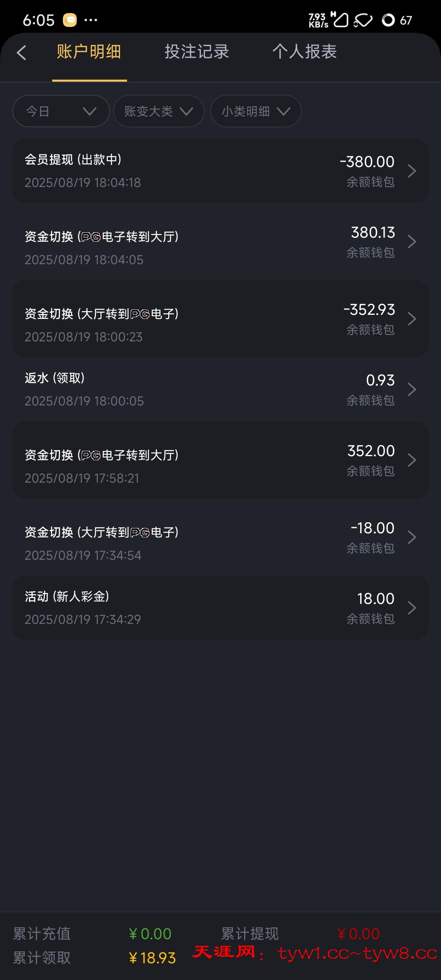The image size is (441, 980).
Task: Expand the 今日 date filter dropdown
Action: click(x=61, y=111)
